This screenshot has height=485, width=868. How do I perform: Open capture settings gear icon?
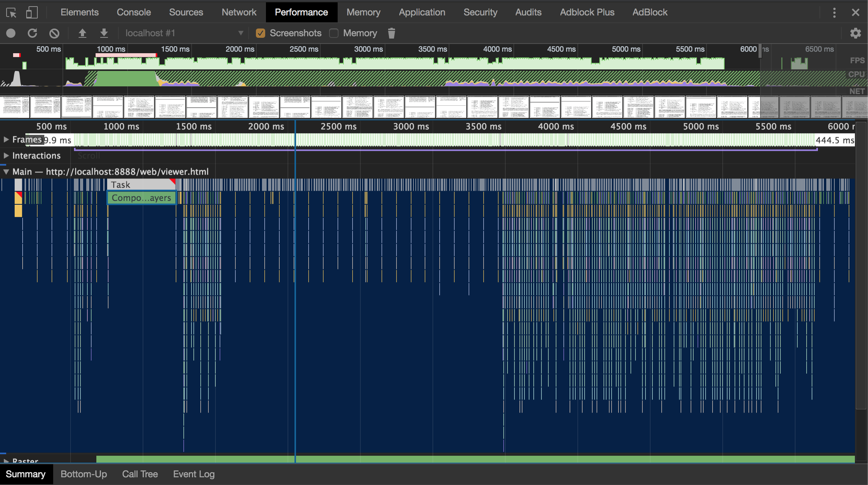point(855,33)
